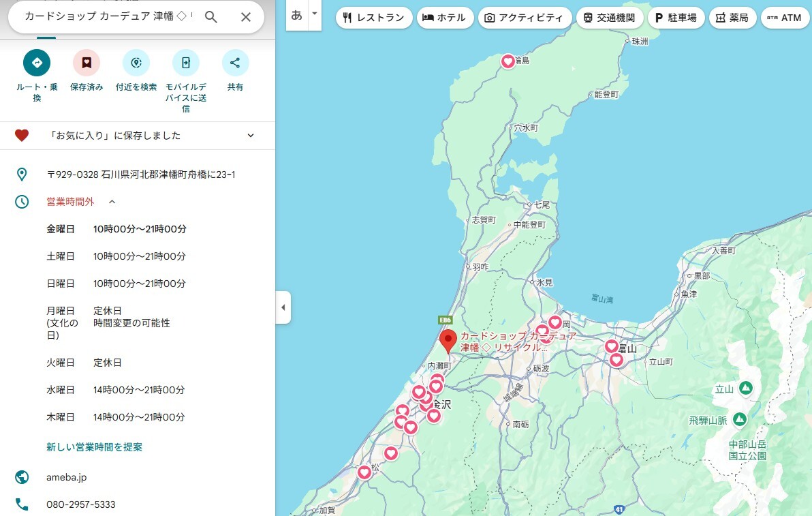Image resolution: width=812 pixels, height=516 pixels.
Task: Toggle the Saved (保存済み) bookmark button
Action: [87, 63]
